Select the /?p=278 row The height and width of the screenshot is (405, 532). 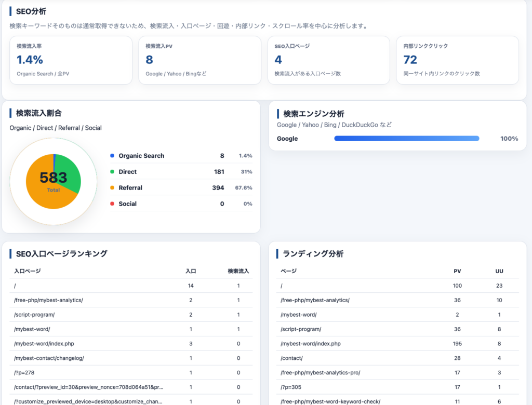point(131,372)
